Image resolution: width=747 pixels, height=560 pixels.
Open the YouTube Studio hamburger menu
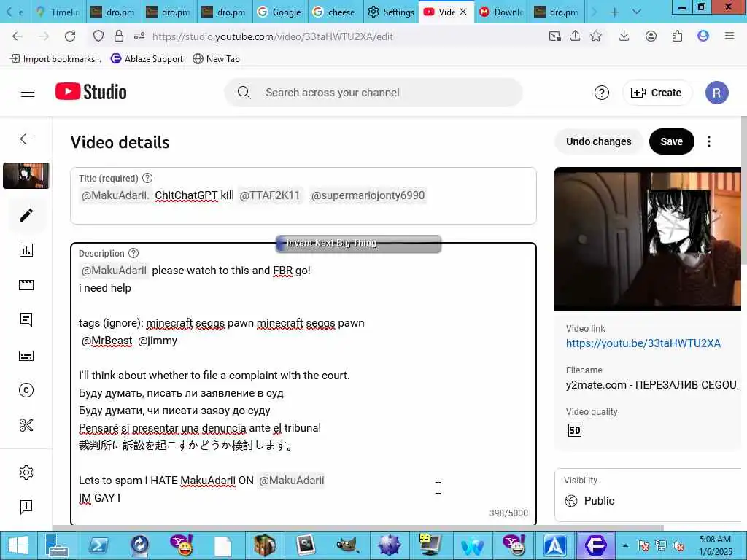(28, 93)
